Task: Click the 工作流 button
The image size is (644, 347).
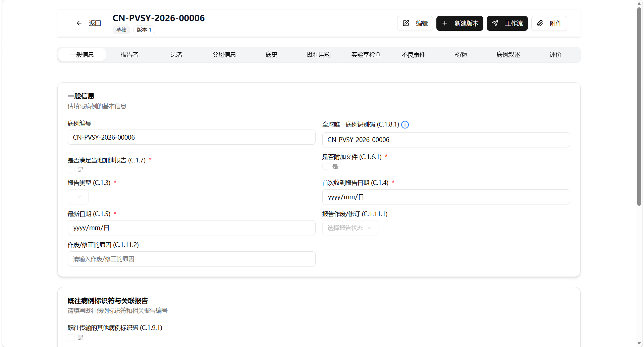Action: pyautogui.click(x=507, y=23)
